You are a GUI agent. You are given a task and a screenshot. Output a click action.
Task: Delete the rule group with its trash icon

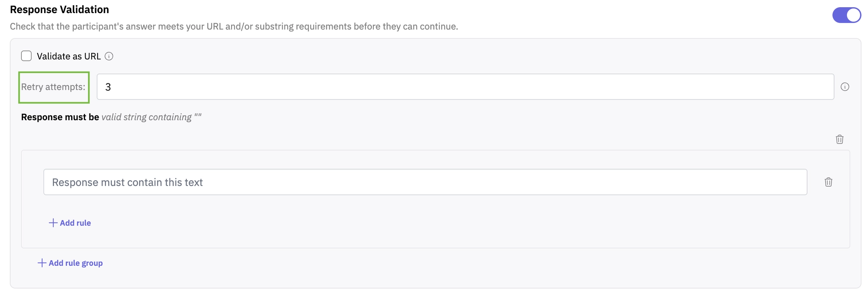click(x=839, y=139)
